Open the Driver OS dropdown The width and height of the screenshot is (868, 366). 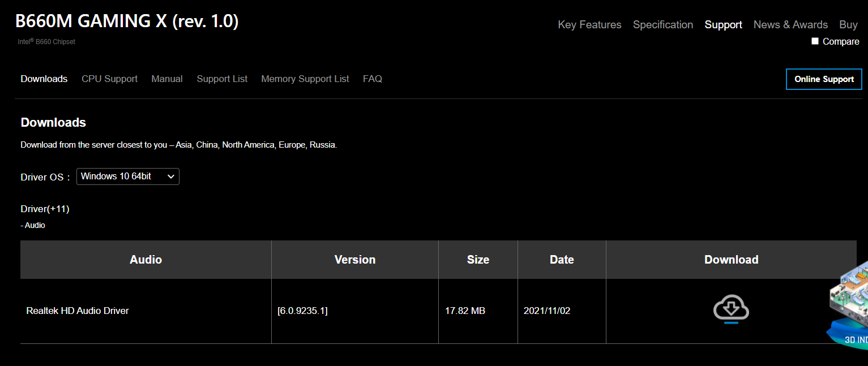[x=128, y=176]
